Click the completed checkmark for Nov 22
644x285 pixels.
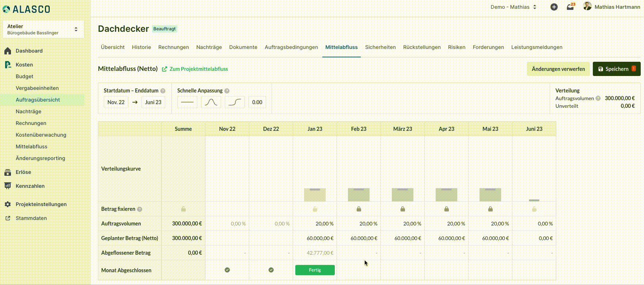click(227, 270)
